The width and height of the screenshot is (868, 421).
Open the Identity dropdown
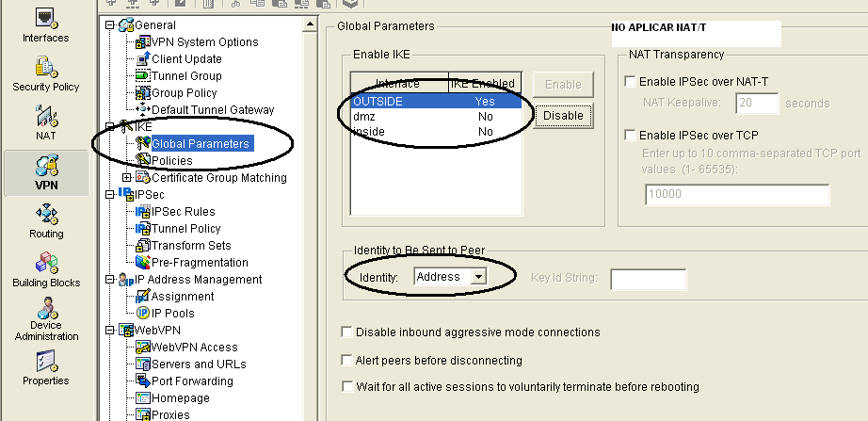click(477, 277)
